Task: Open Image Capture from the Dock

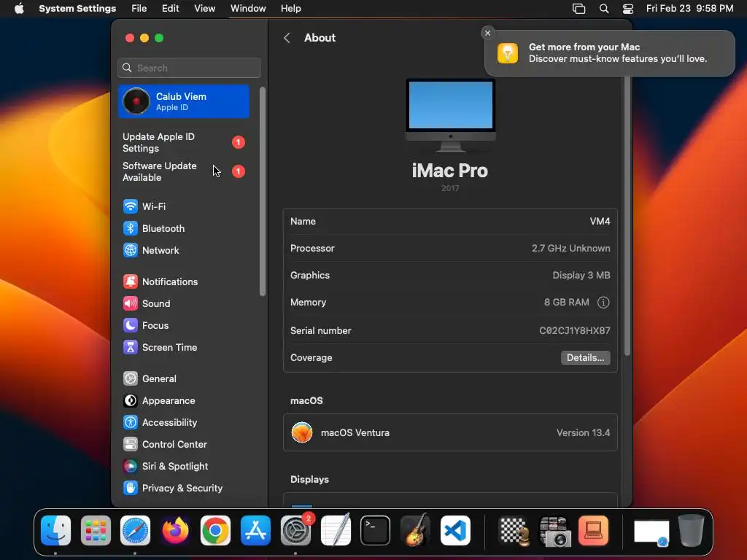Action: tap(554, 530)
